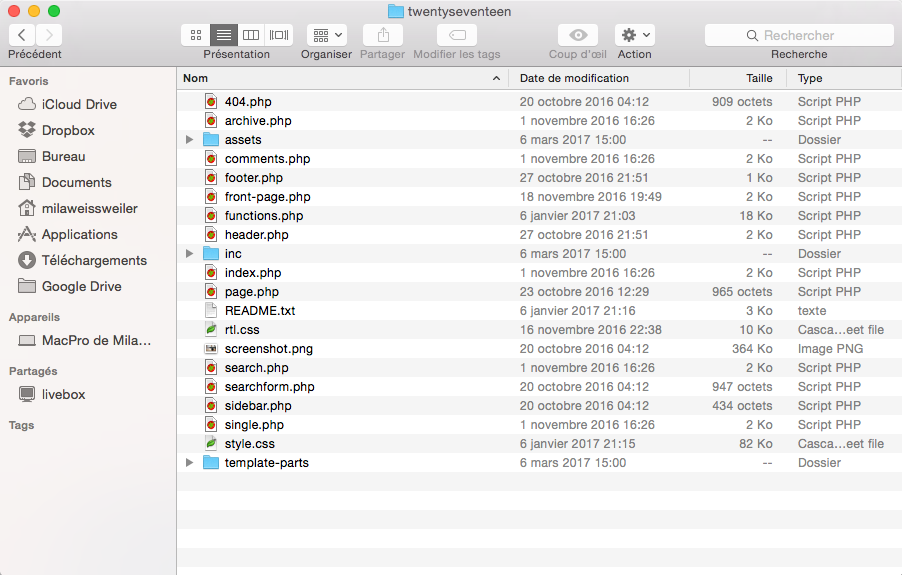Select the footer.php file icon
Screen dimensions: 902x575
tap(211, 177)
